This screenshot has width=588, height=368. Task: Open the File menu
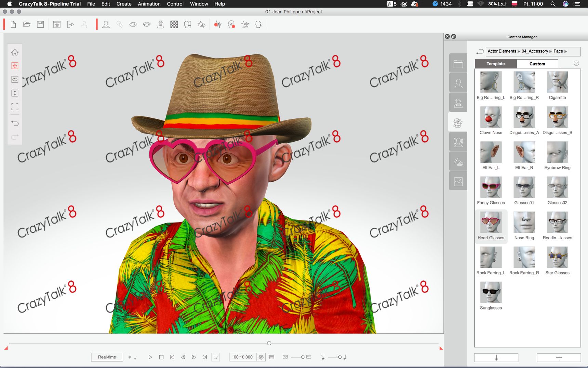coord(91,4)
